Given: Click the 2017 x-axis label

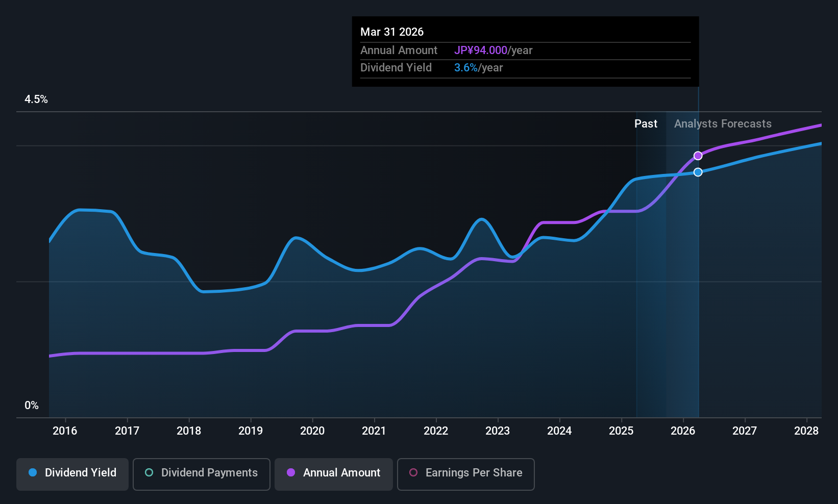Looking at the screenshot, I should coord(127,431).
